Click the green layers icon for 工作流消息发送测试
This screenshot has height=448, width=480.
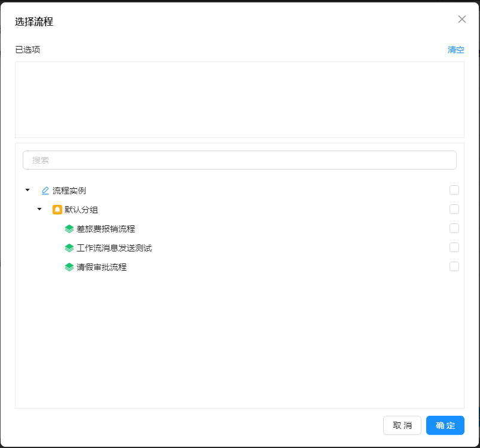69,248
